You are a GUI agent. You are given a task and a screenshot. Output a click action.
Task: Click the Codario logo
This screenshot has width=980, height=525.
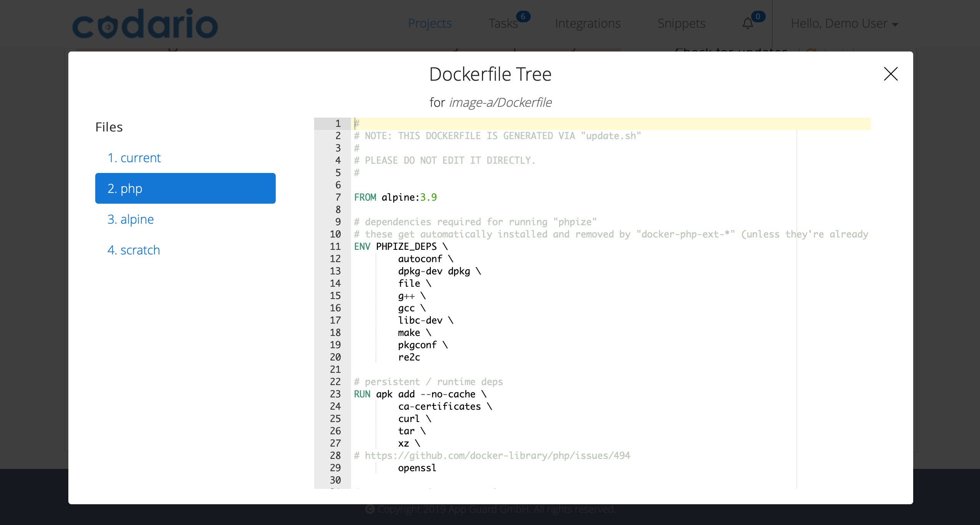coord(145,24)
